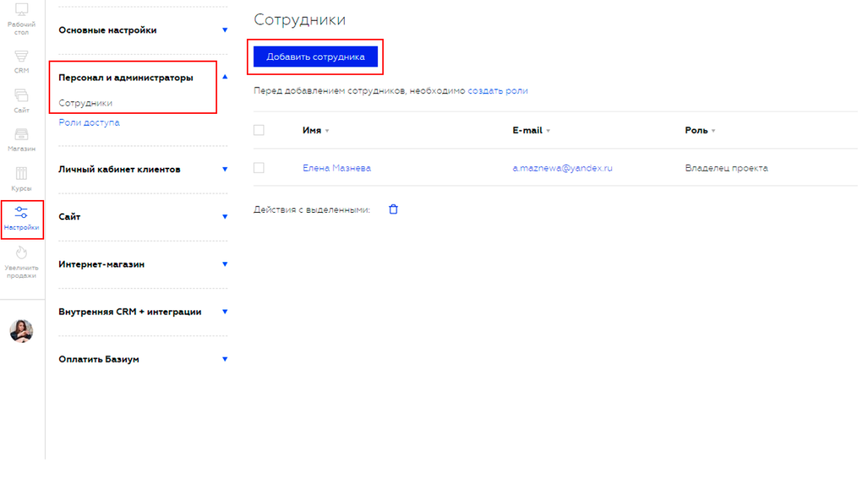
Task: Click the user profile avatar
Action: tap(22, 331)
